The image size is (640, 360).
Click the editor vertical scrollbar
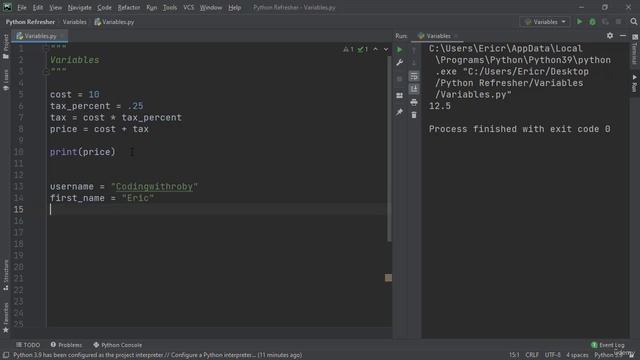pos(389,148)
